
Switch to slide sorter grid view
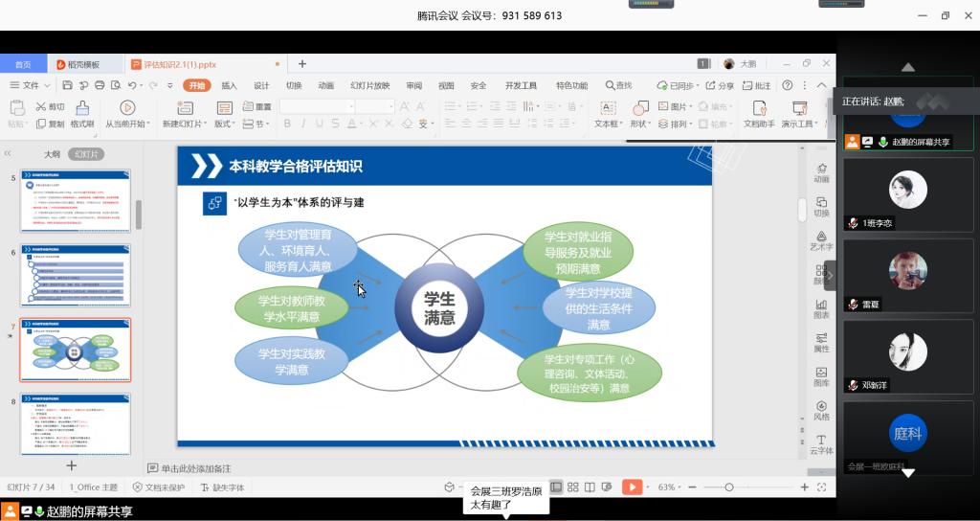(x=573, y=487)
